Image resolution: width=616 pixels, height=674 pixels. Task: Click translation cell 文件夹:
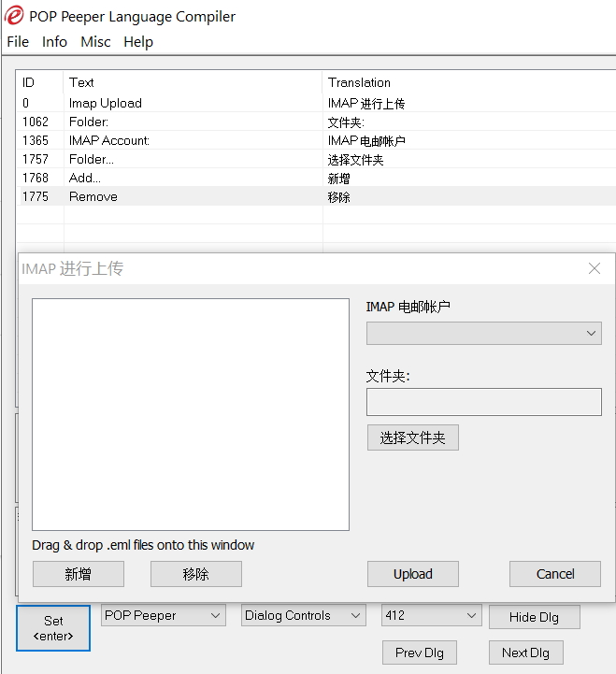(346, 122)
